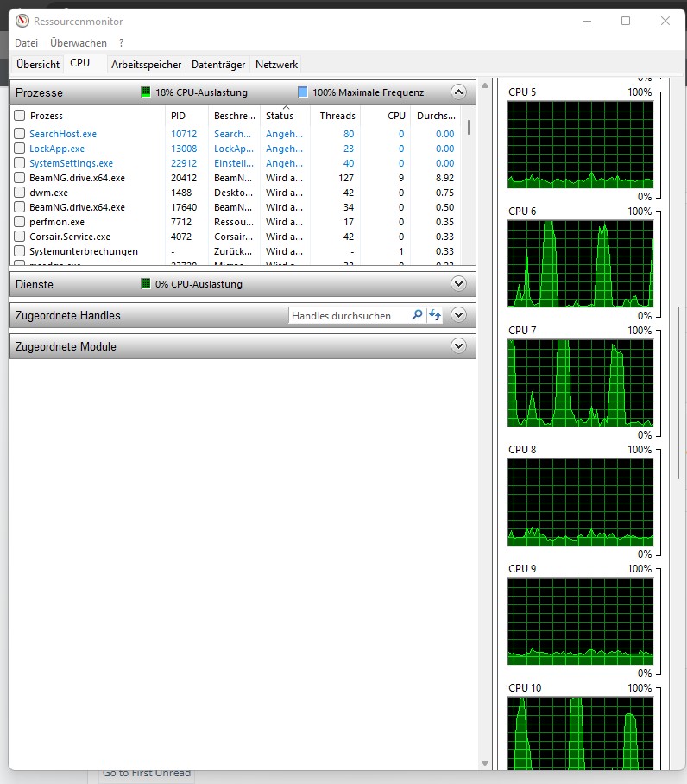Check the SearchHost.exe checkbox
This screenshot has width=687, height=784.
pos(20,134)
